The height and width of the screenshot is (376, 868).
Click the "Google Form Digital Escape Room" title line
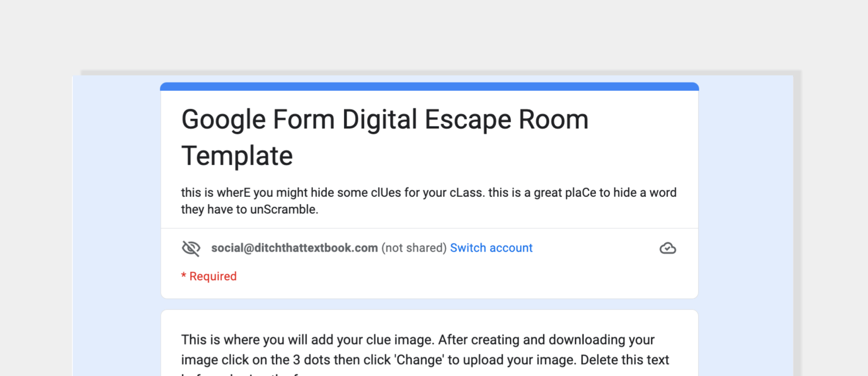(x=384, y=120)
